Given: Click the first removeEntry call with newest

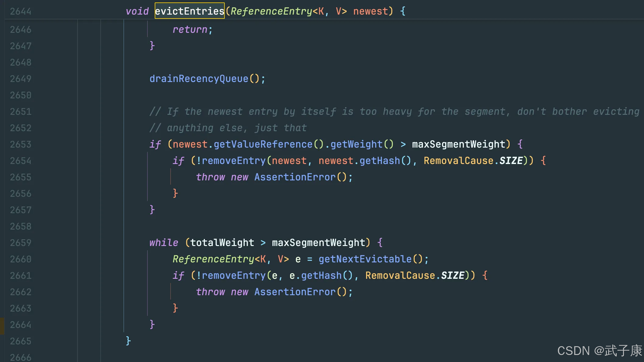Looking at the screenshot, I should 234,161.
